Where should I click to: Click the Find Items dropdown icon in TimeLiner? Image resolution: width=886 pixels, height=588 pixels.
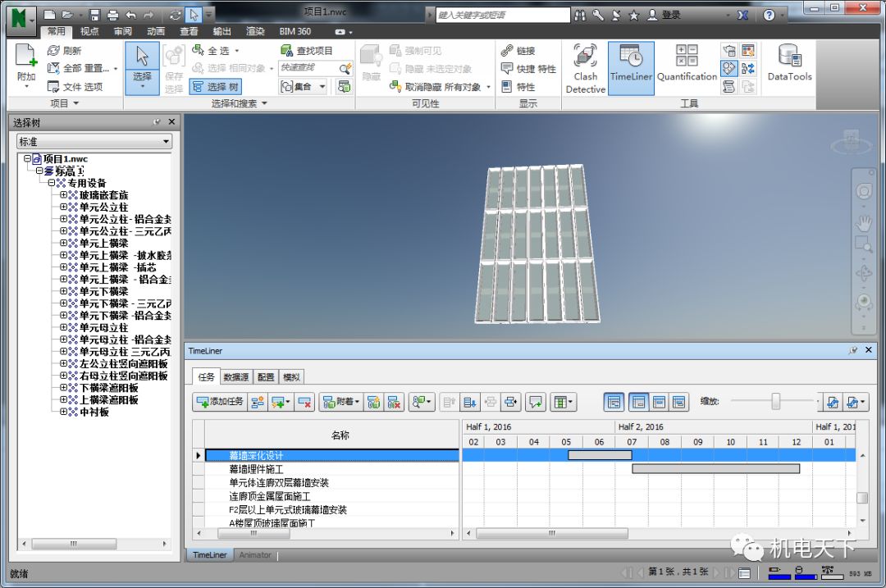point(422,402)
